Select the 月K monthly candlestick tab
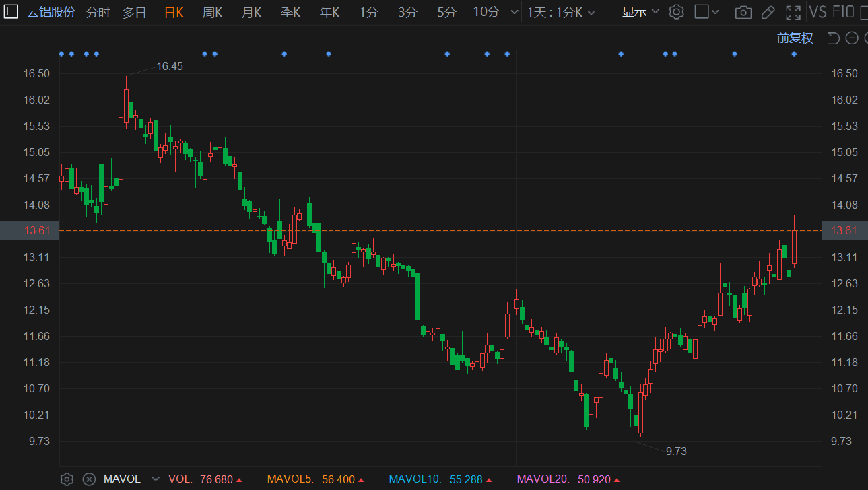Screen dimensions: 868x490 (252, 12)
